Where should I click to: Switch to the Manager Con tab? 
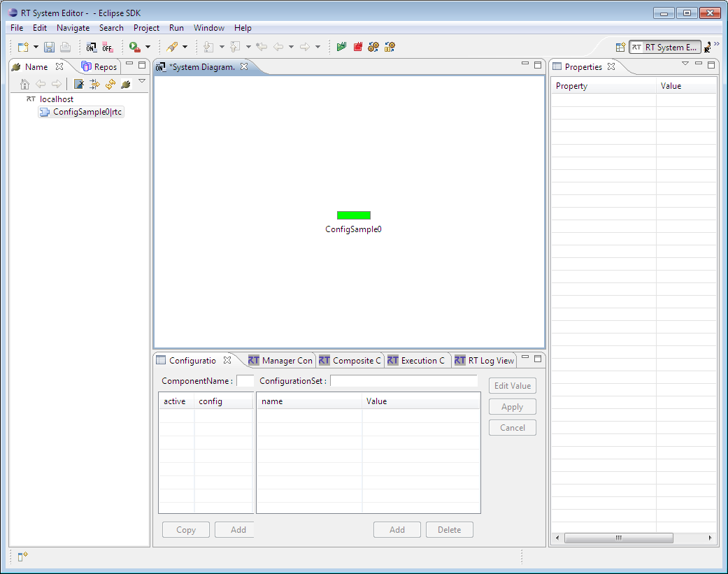[280, 361]
